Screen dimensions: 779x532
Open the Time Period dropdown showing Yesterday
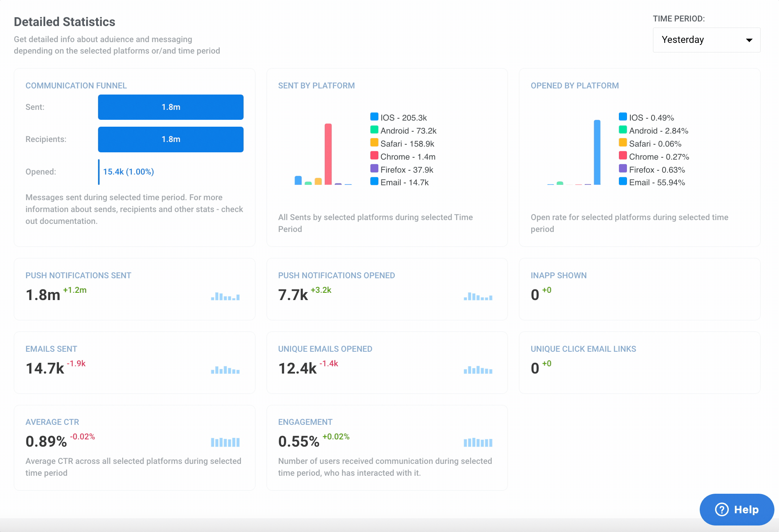coord(706,40)
